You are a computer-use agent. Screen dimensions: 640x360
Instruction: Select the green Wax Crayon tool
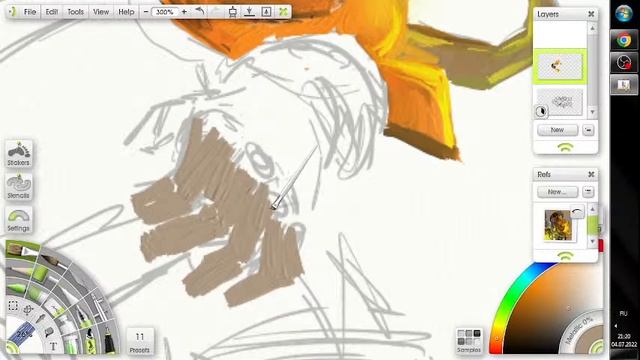tap(17, 288)
